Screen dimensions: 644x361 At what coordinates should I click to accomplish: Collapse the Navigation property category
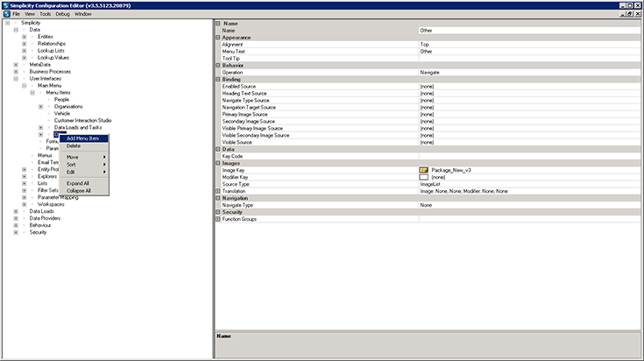pos(218,198)
